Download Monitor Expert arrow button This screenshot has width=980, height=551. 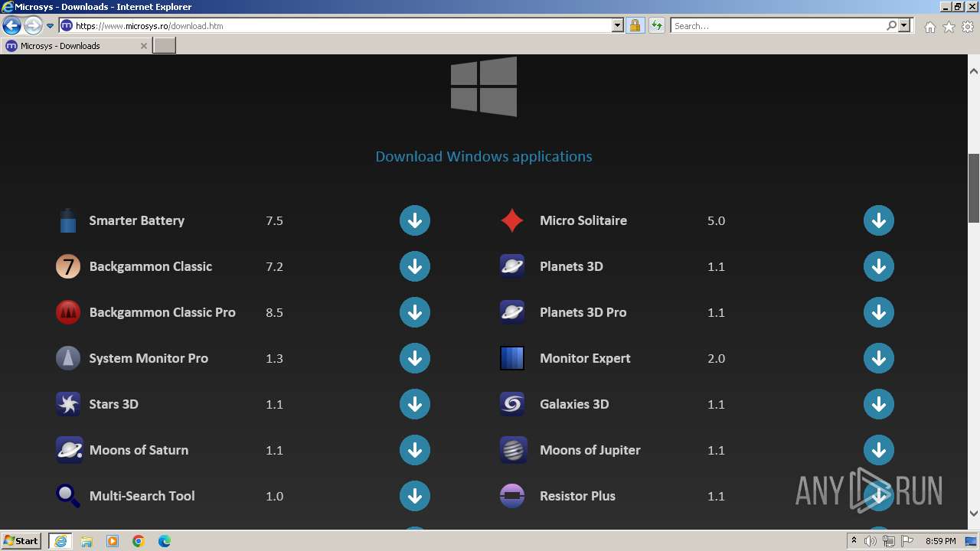879,358
